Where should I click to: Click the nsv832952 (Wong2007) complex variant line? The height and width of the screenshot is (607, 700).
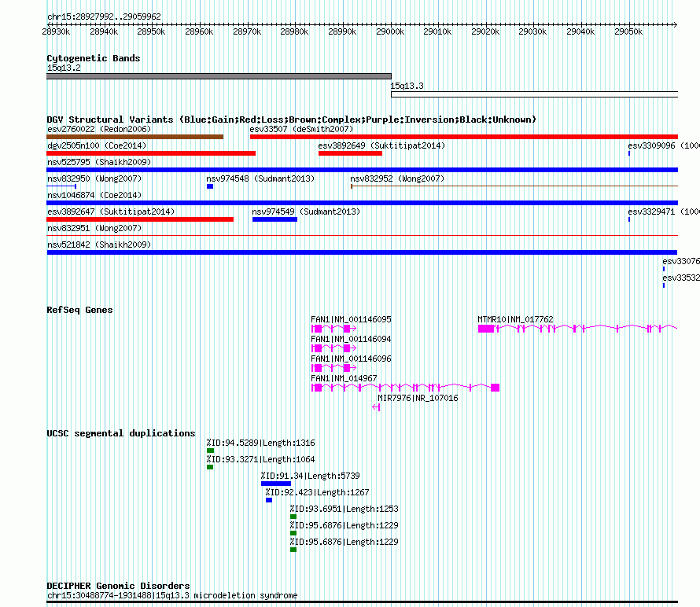tap(514, 186)
